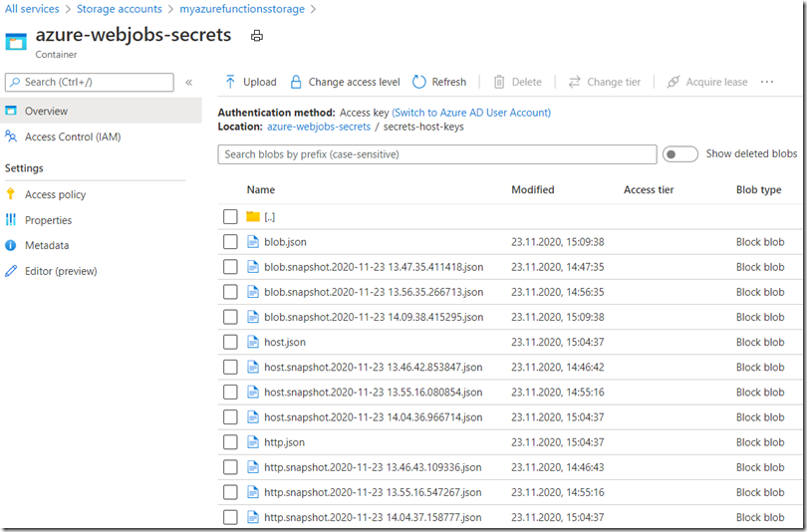Open the more options ellipsis in toolbar
Viewport: 807px width, 532px height.
(x=767, y=82)
